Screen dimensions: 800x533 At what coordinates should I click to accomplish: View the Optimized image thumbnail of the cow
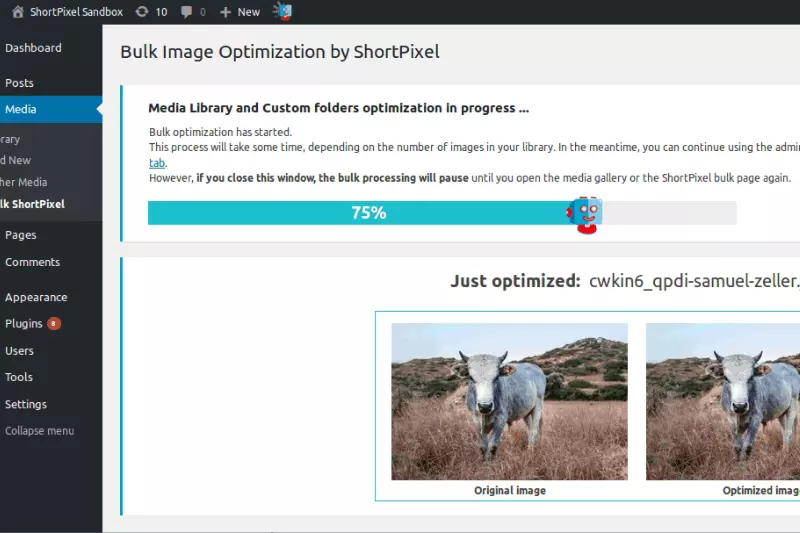point(723,401)
